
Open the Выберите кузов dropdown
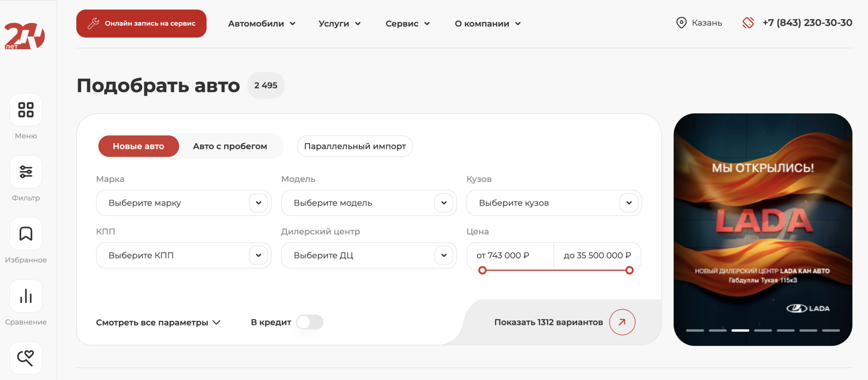(554, 203)
